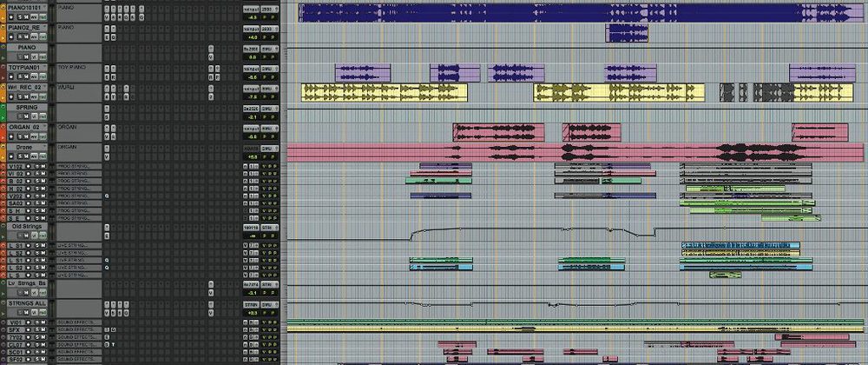The height and width of the screenshot is (365, 868).
Task: Solo the SFX track
Action: click(37, 329)
